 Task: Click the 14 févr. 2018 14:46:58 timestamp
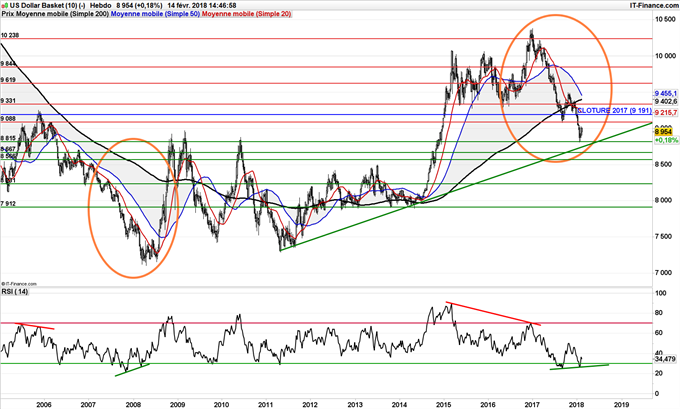pos(201,6)
